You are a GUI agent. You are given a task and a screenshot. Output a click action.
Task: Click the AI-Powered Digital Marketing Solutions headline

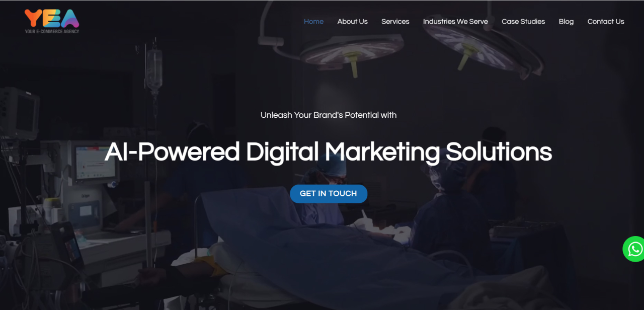328,152
